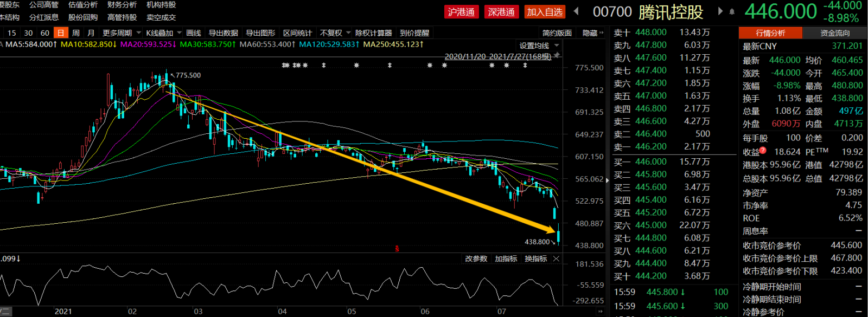Click the 15:59 445.800 trade row

[x=672, y=292]
